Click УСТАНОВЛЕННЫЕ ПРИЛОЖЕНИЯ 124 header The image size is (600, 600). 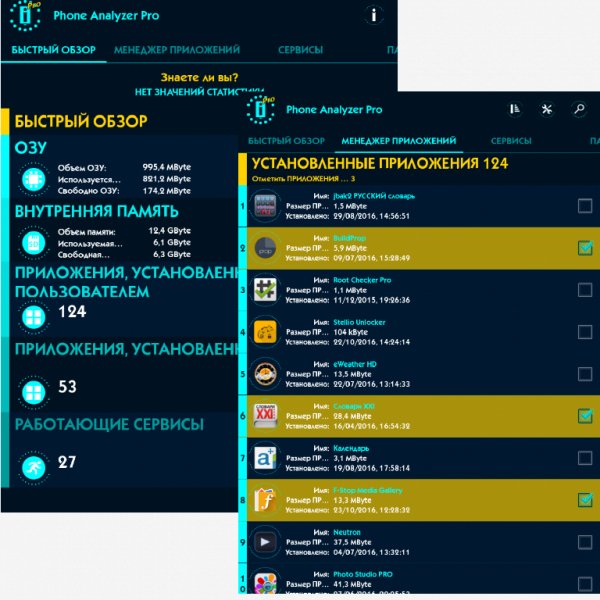[380, 163]
